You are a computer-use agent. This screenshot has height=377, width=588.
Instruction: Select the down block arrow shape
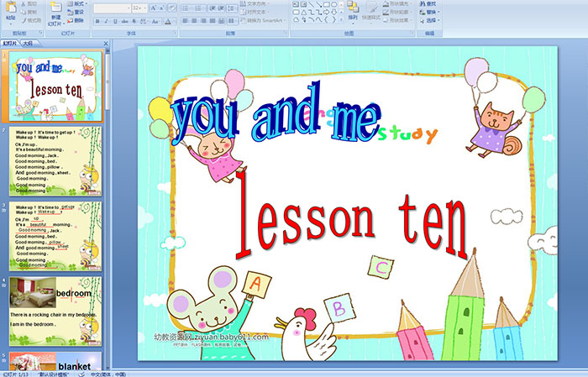tap(334, 13)
